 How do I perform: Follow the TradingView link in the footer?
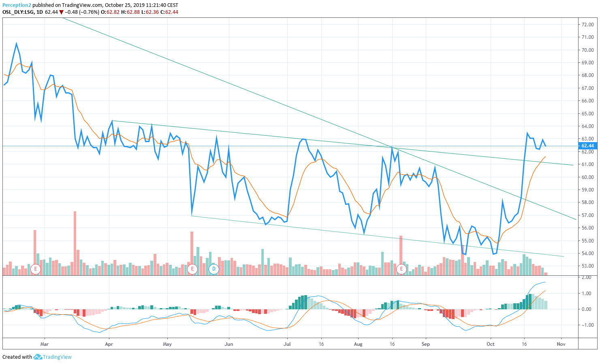coord(57,357)
